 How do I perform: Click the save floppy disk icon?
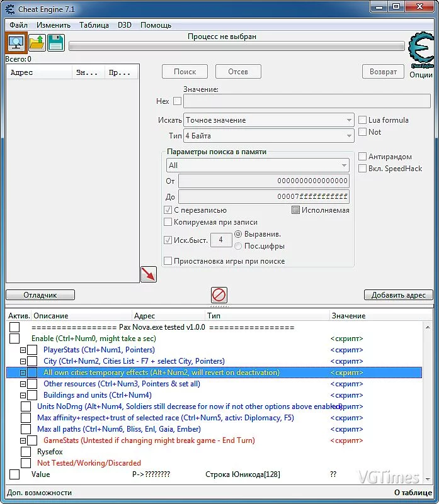click(x=55, y=43)
